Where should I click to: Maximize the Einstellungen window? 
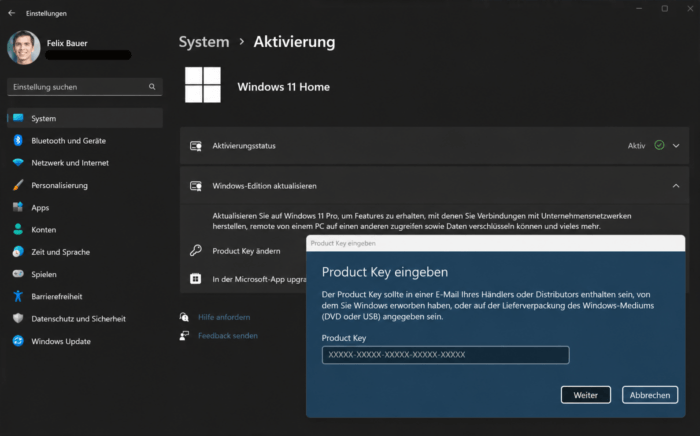[665, 8]
